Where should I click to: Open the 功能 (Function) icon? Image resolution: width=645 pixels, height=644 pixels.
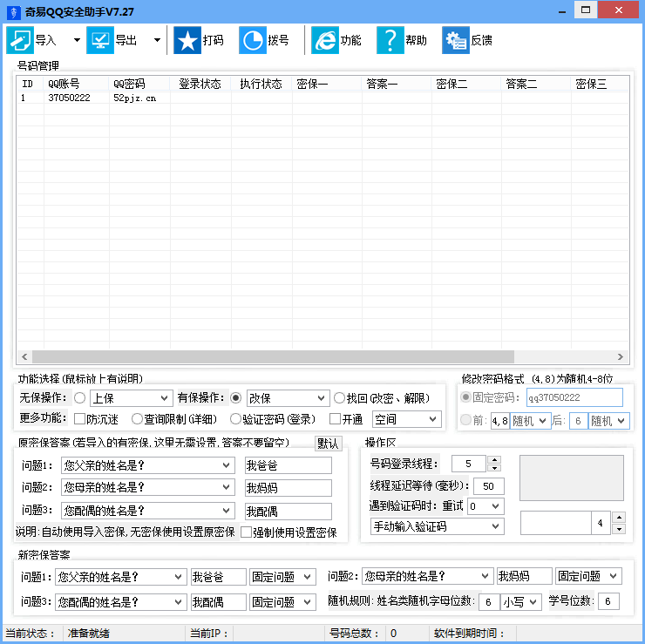tap(324, 40)
